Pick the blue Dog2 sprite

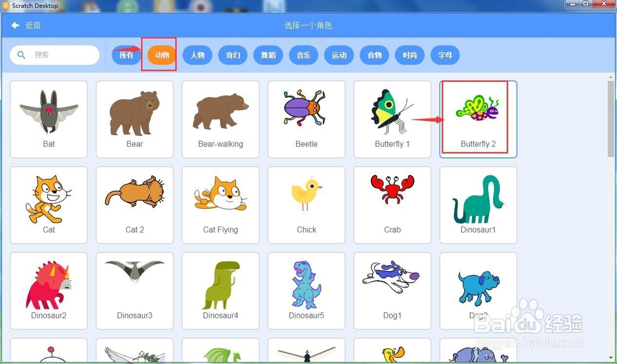coord(478,291)
